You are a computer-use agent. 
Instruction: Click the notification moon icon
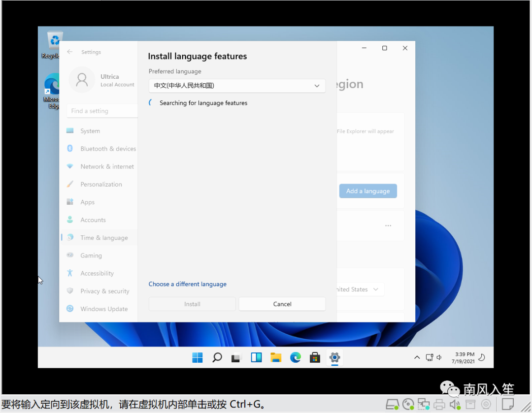coord(482,357)
